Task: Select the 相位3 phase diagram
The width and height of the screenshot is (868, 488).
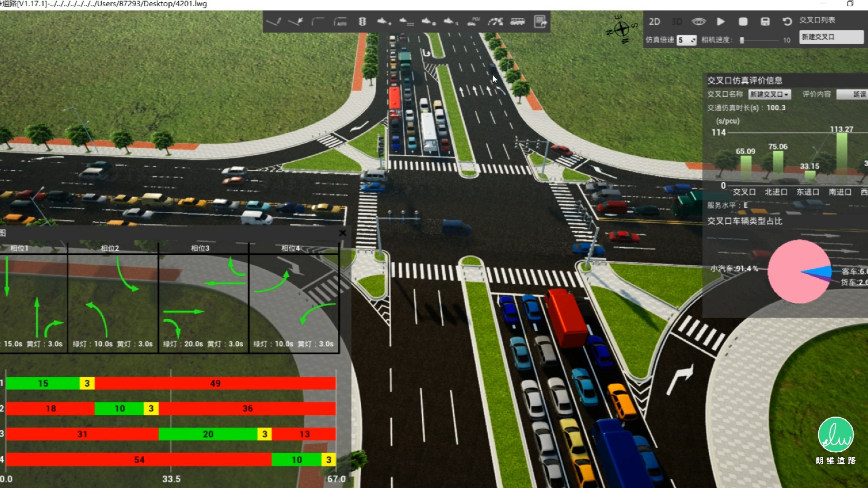Action: click(x=203, y=298)
